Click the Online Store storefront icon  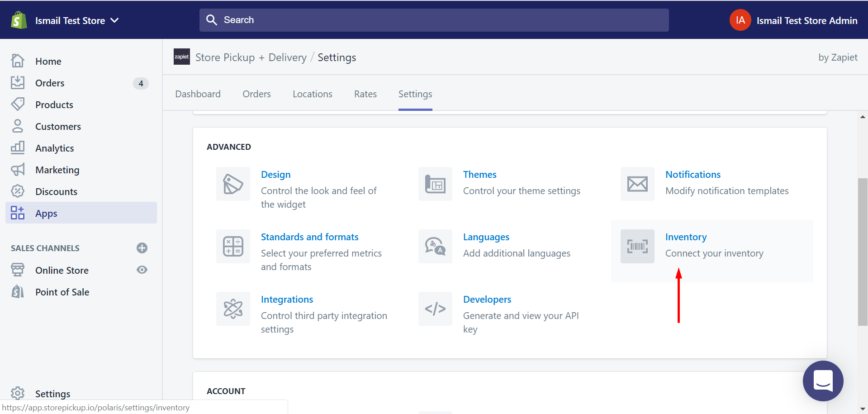18,270
